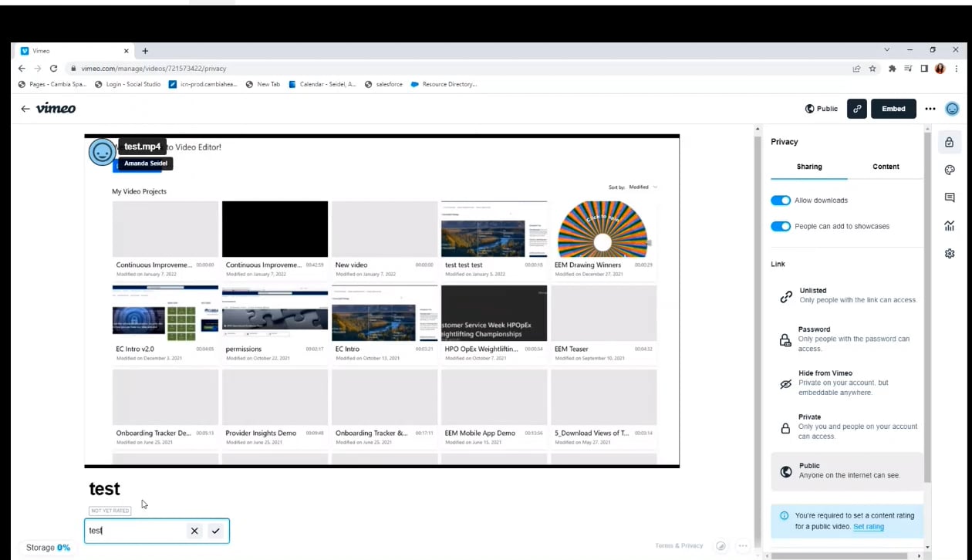Click the NOT YET RATED badge
The image size is (972, 560).
point(110,511)
